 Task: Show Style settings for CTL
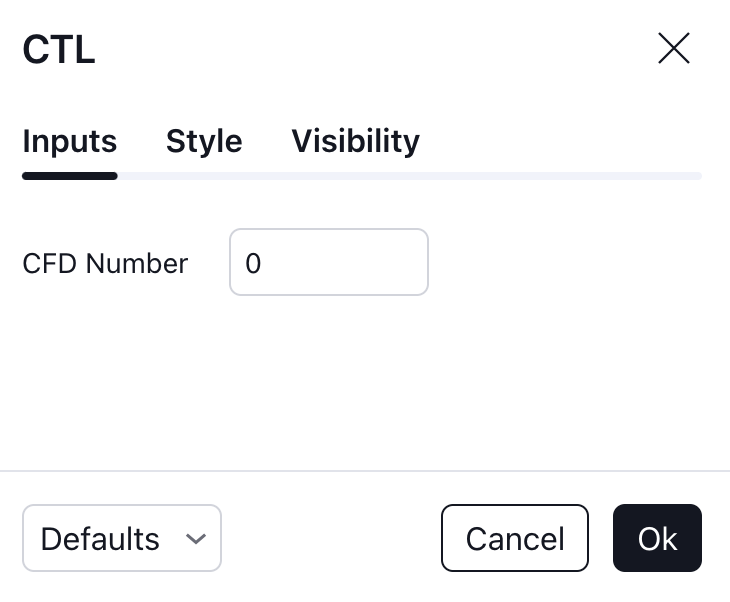pyautogui.click(x=204, y=141)
